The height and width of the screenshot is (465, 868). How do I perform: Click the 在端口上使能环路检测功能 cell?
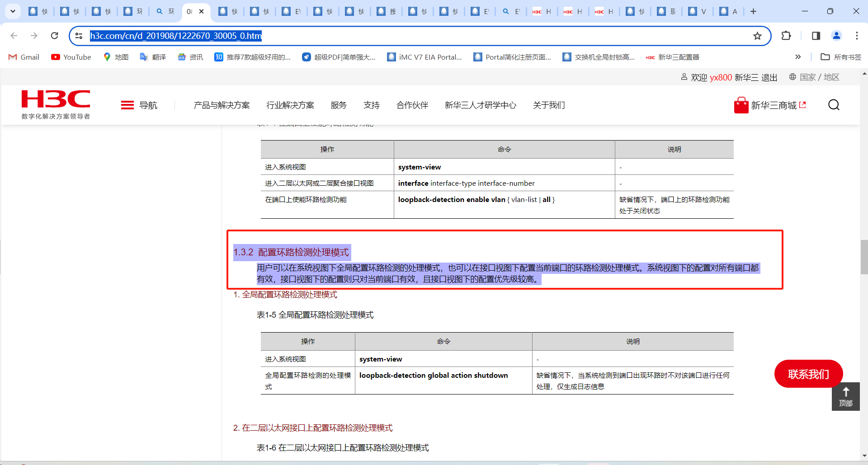tap(327, 205)
